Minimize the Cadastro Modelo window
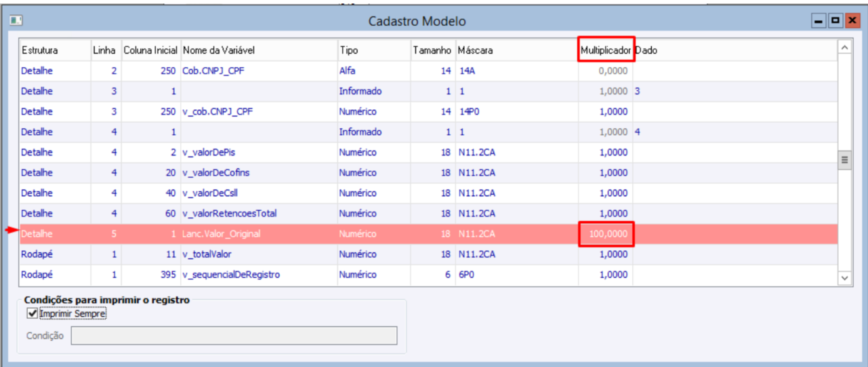This screenshot has height=367, width=868. (x=819, y=21)
